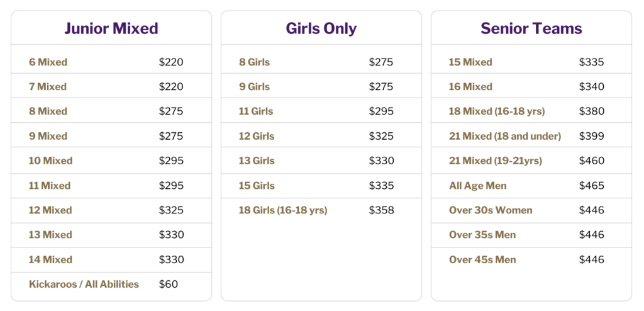Select the 6 Mixed row label
The width and height of the screenshot is (644, 311).
(48, 62)
